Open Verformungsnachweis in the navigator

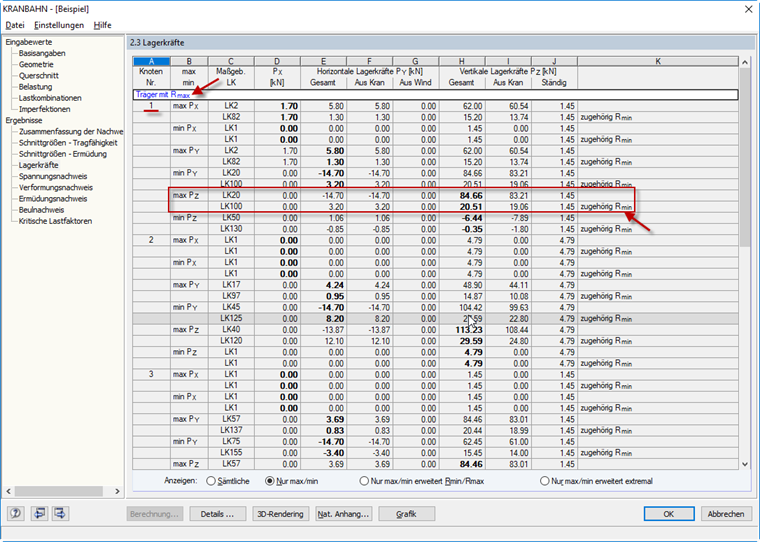[x=56, y=187]
